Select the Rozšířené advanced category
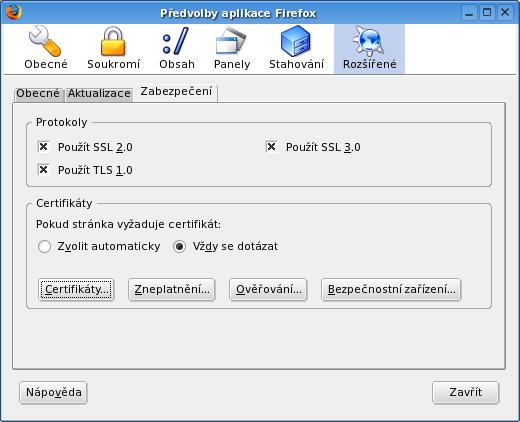 click(x=369, y=49)
